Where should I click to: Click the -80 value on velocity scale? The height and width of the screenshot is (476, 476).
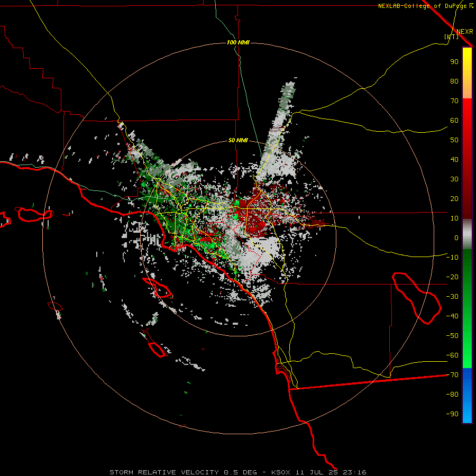[x=452, y=395]
